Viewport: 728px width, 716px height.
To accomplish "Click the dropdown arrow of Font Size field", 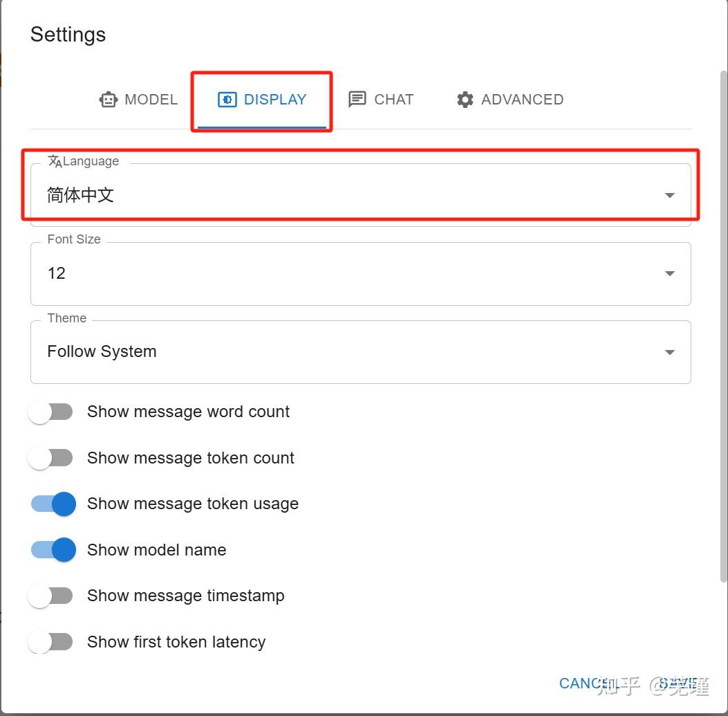I will tap(669, 273).
